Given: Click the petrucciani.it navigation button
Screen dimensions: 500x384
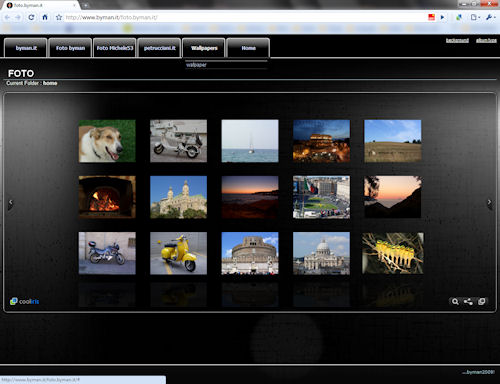Looking at the screenshot, I should pyautogui.click(x=160, y=48).
